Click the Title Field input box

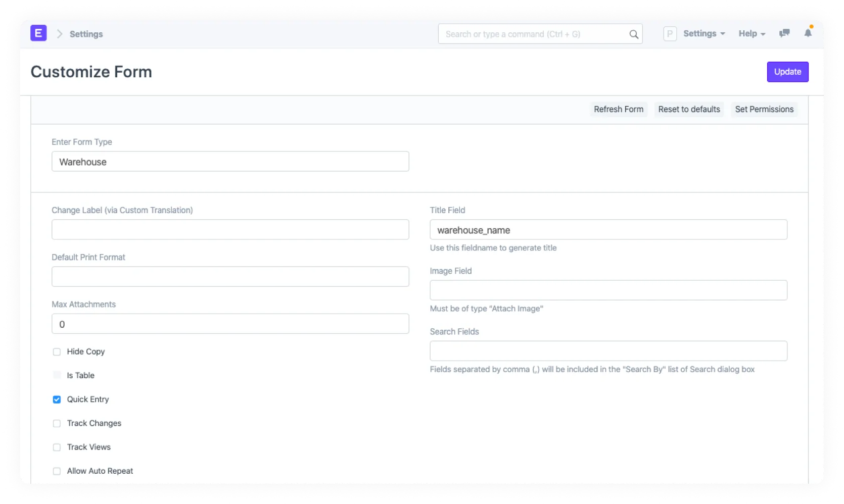(608, 230)
